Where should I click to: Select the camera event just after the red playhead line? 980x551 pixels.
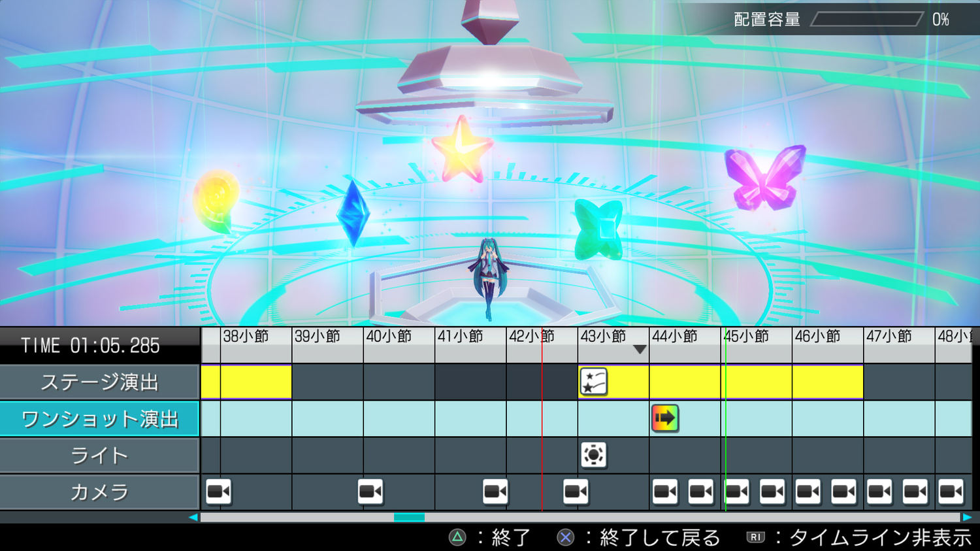(576, 492)
